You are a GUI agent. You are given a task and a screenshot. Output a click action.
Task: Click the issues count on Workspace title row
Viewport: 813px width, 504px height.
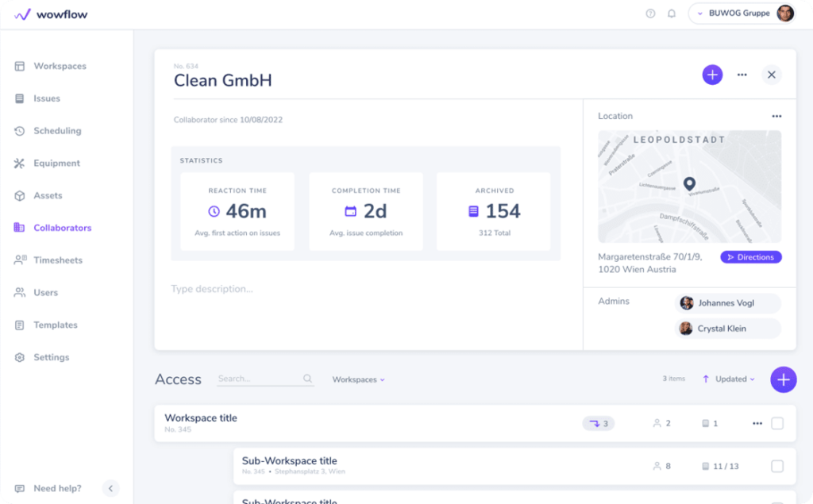click(710, 424)
